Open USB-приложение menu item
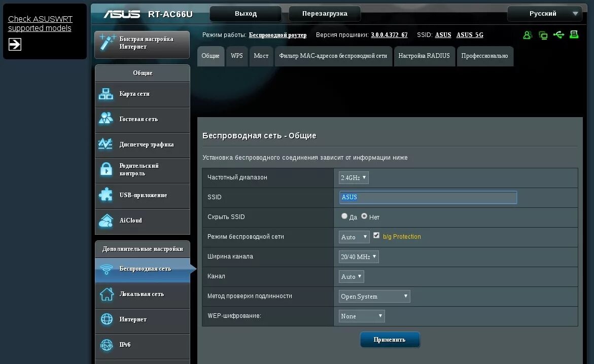The image size is (594, 364). pos(143,196)
